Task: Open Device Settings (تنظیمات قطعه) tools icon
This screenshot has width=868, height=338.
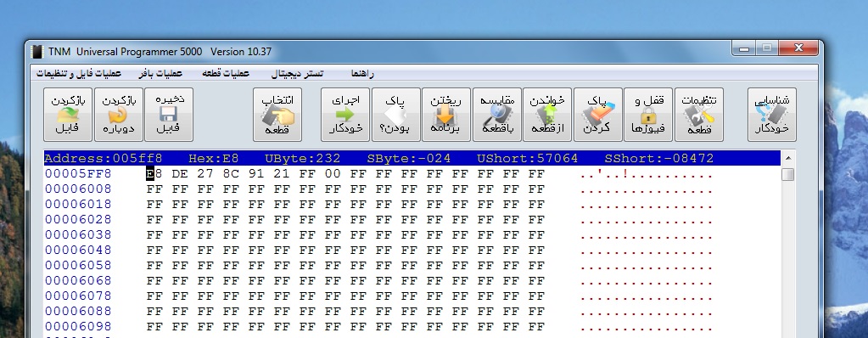Action: [698, 115]
